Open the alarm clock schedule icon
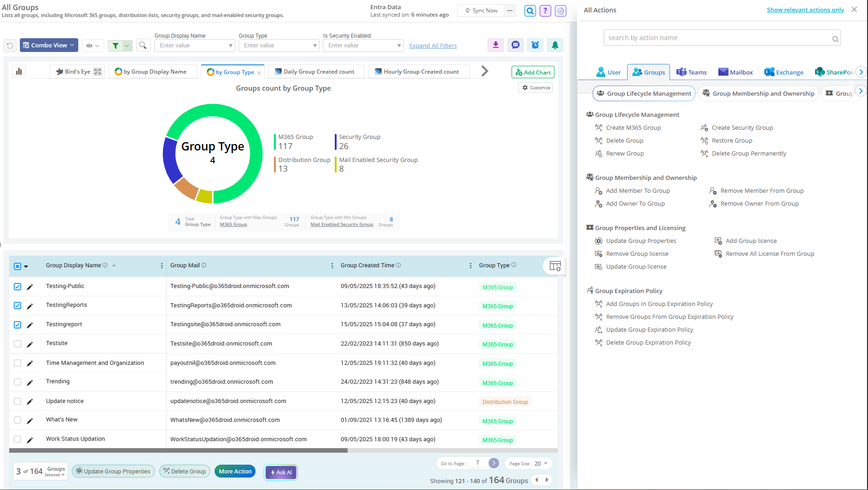868x490 pixels. click(535, 45)
